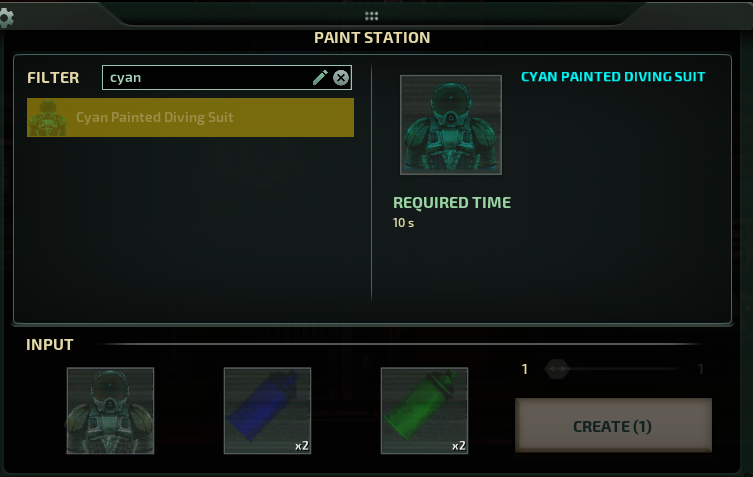Click the Input section header
Screen dimensions: 753x477
point(50,344)
